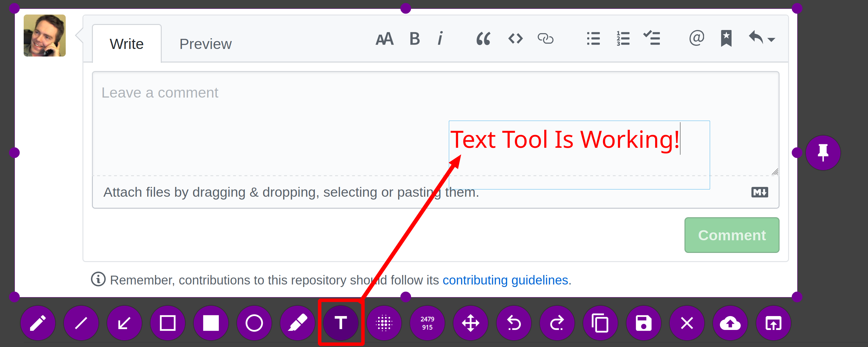Upload screenshot to the cloud
Screen dimensions: 868x347
coord(730,323)
